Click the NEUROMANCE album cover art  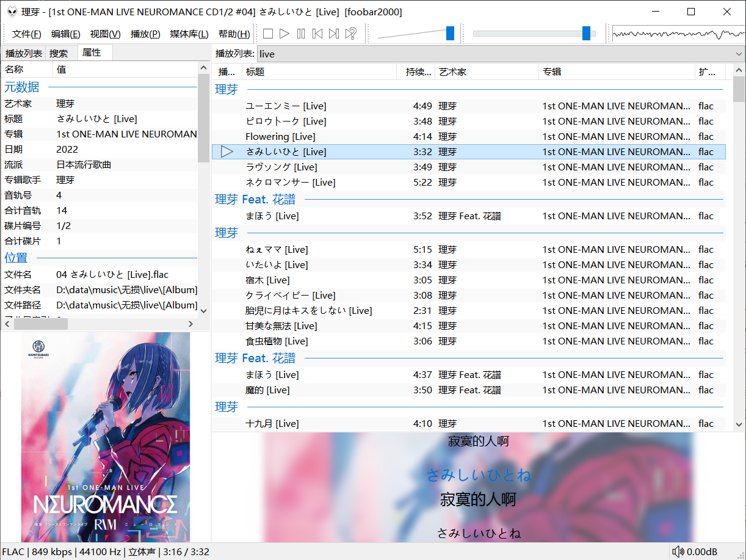(x=106, y=437)
